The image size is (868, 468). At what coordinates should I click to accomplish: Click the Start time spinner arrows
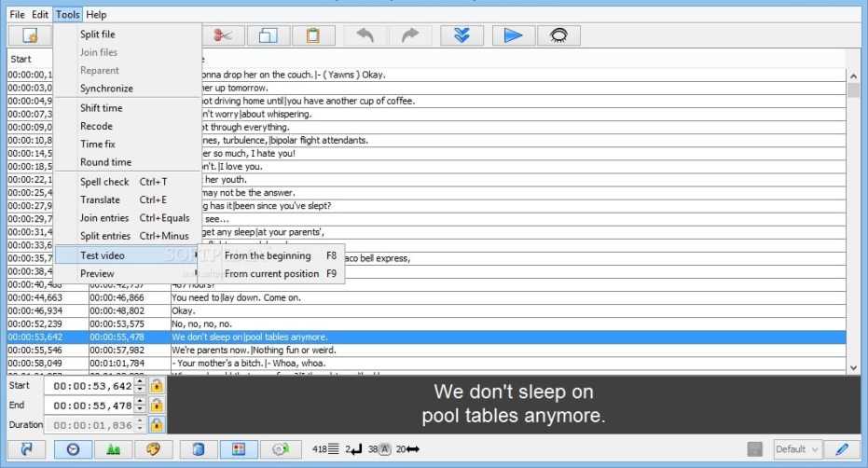140,386
